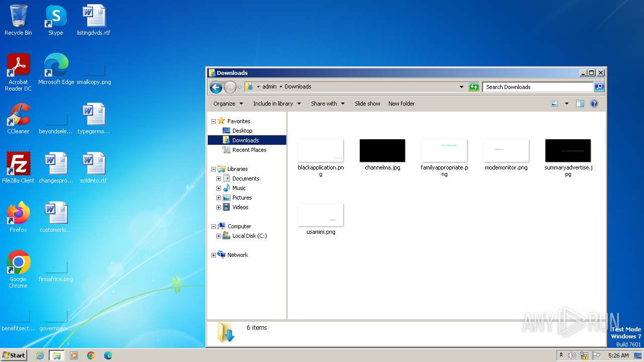This screenshot has width=644, height=362.
Task: Click the search magnifier icon
Action: 599,87
